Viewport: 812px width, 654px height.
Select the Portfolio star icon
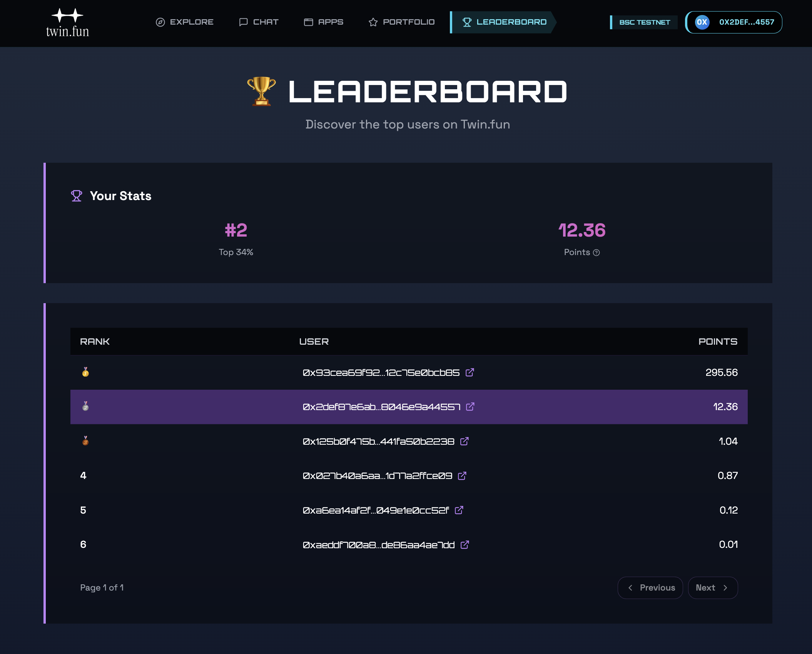373,22
